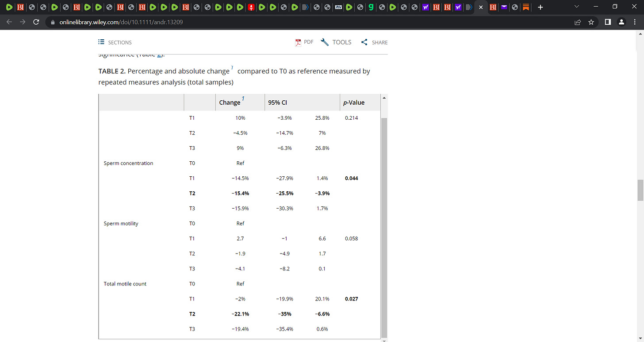Open the article Sections menu
The image size is (644, 342).
[115, 42]
